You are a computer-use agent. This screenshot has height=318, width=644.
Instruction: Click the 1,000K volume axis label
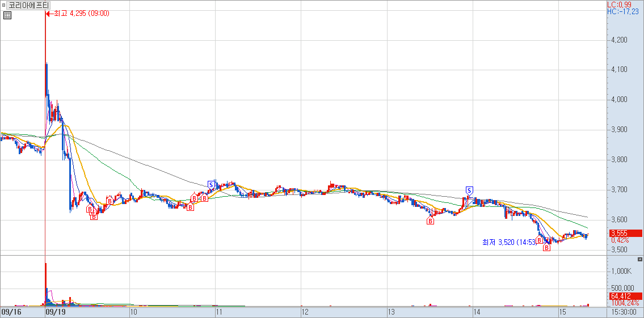click(x=621, y=271)
